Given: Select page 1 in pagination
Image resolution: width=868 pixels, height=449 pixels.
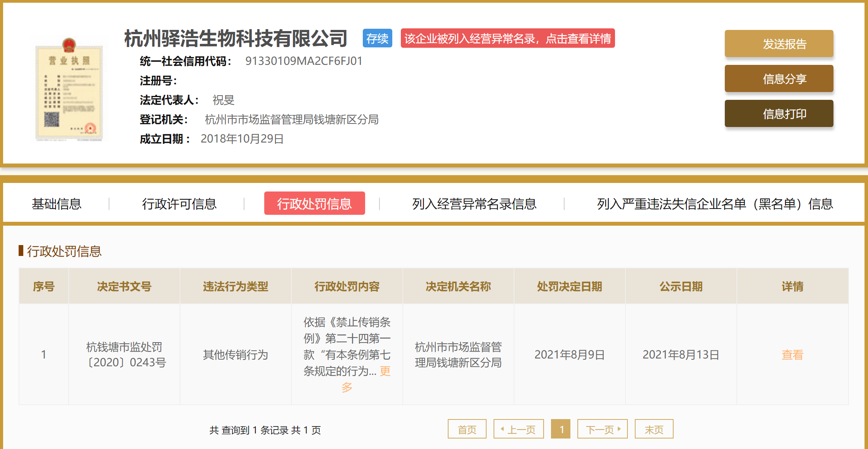Looking at the screenshot, I should (561, 429).
